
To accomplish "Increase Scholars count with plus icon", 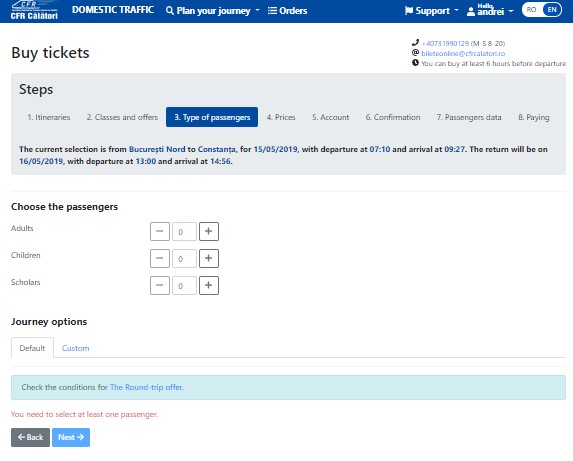I will 209,285.
